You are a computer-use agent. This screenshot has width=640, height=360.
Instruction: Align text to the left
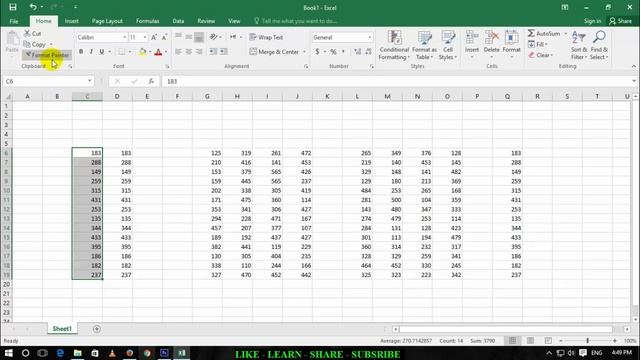(178, 51)
